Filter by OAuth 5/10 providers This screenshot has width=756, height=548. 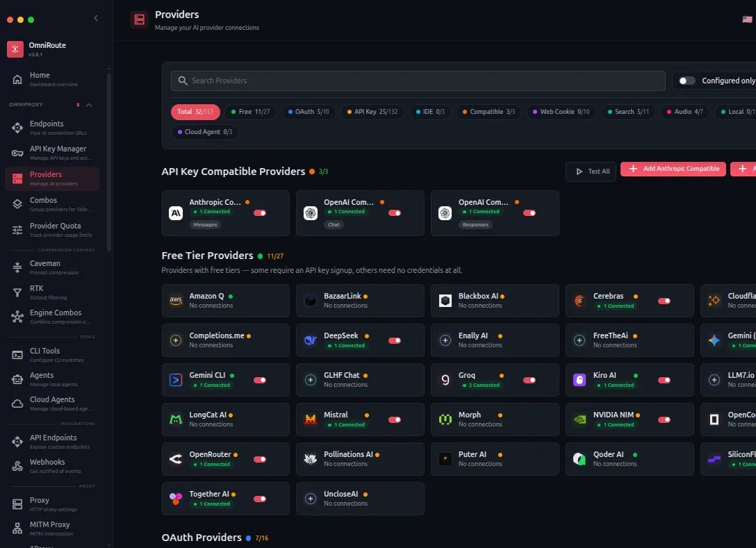pyautogui.click(x=309, y=112)
